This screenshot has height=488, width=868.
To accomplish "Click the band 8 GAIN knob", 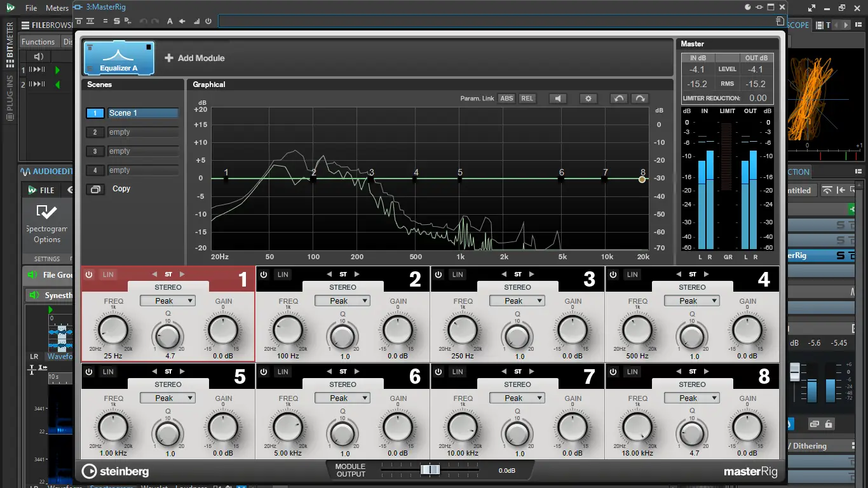I will tap(747, 427).
